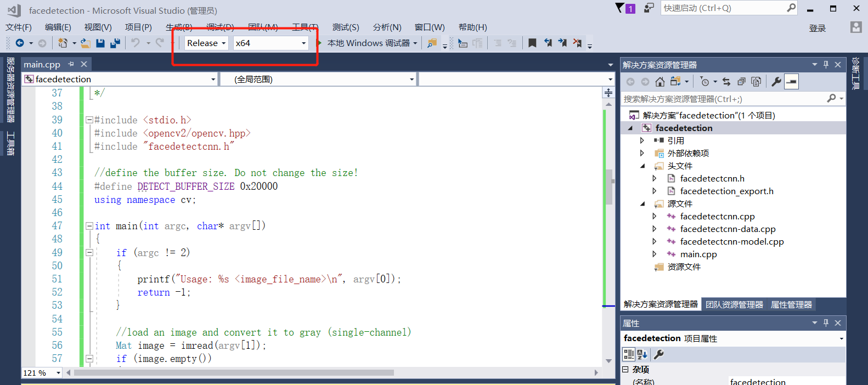Screen dimensions: 868x385
Task: Open the 服务器资源管理器 side tab
Action: pyautogui.click(x=10, y=89)
